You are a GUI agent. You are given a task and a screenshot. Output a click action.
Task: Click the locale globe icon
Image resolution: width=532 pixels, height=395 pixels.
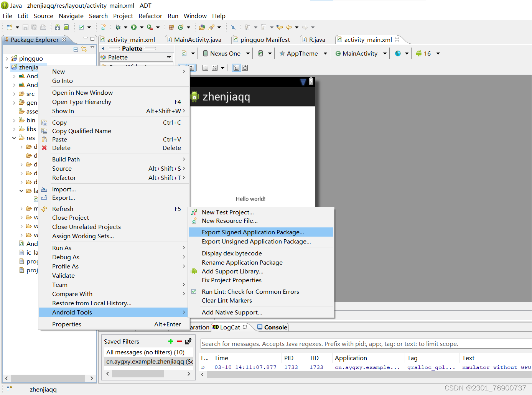point(398,54)
